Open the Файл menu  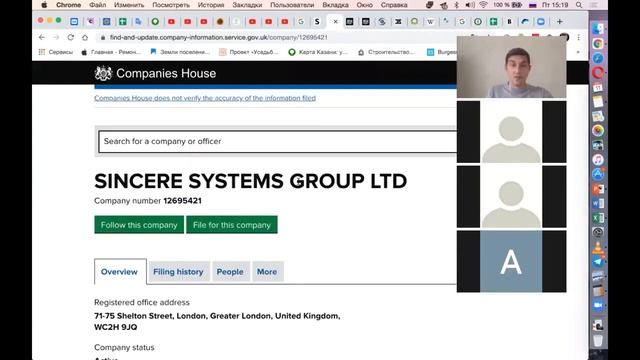click(98, 5)
